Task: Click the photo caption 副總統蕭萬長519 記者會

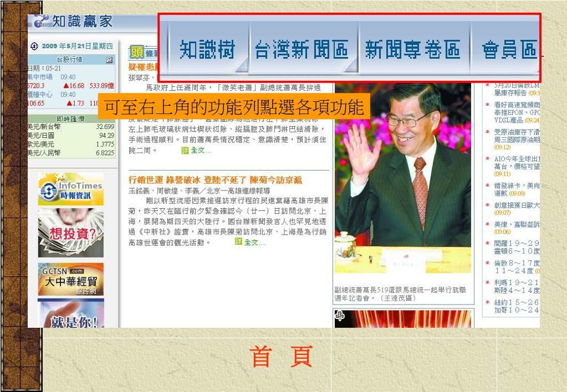Action: point(400,294)
